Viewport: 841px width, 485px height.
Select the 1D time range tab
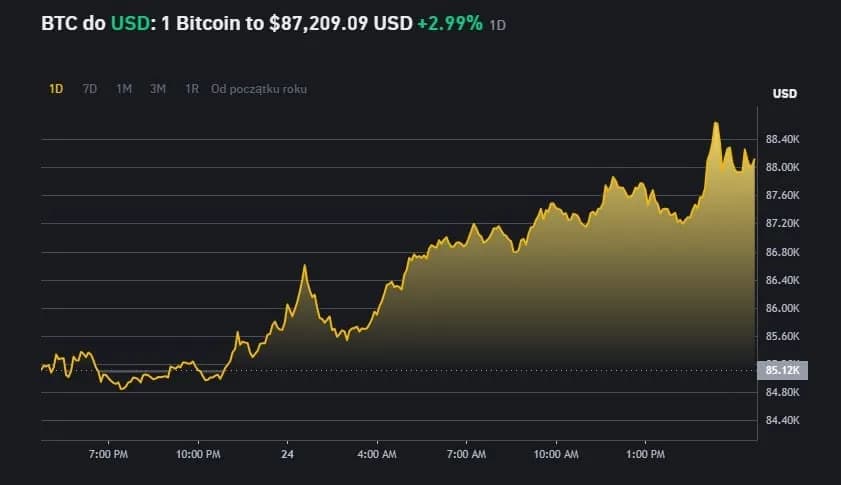56,89
